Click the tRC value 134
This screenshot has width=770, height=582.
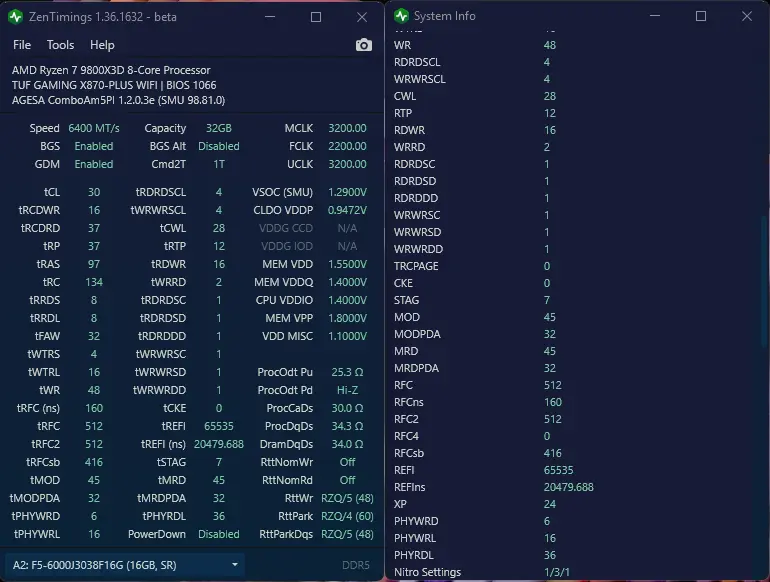coord(94,282)
